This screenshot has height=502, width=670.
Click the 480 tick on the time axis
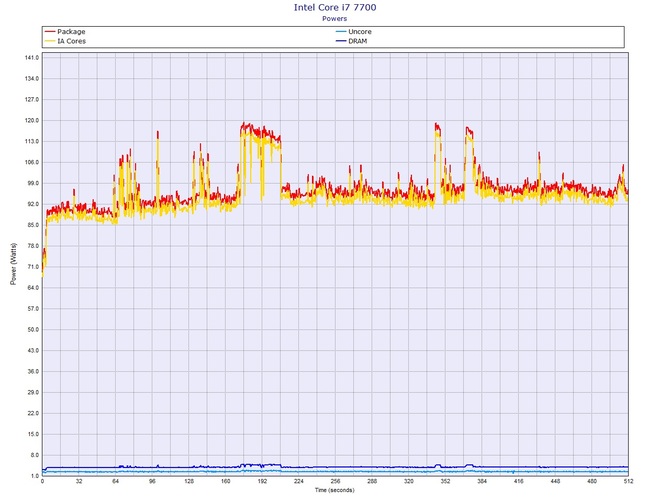point(592,481)
